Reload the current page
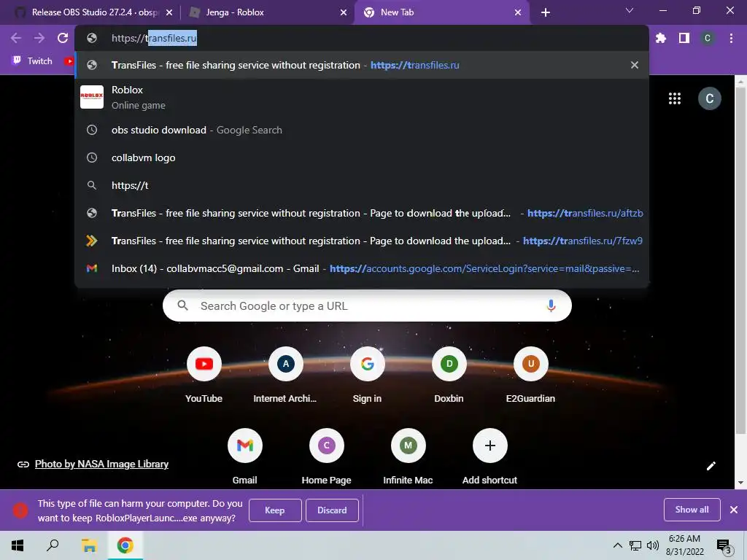The image size is (747, 560). click(x=63, y=38)
